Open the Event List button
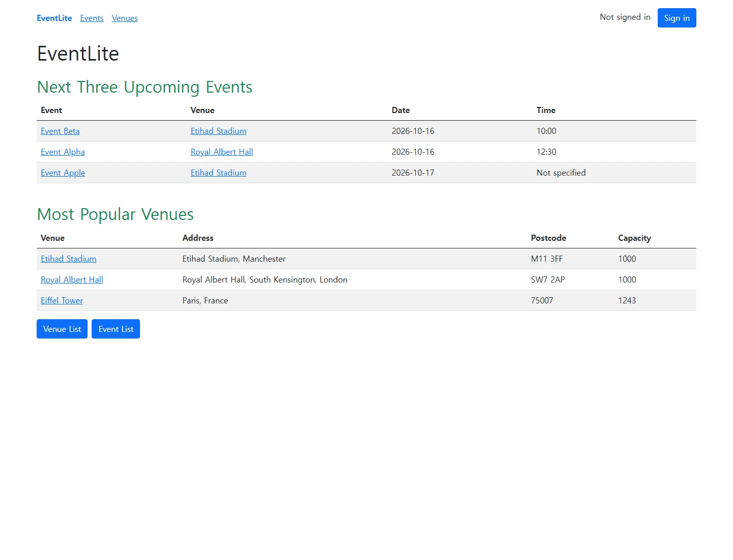Image resolution: width=733 pixels, height=560 pixels. pyautogui.click(x=116, y=329)
